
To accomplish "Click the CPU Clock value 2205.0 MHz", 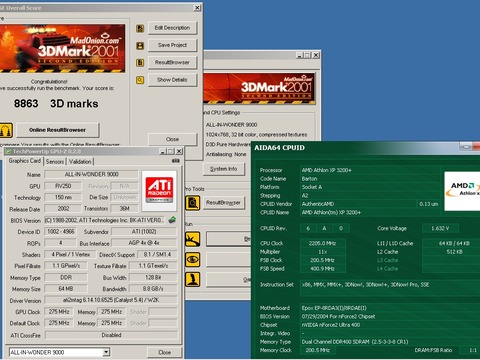I will 322,243.
